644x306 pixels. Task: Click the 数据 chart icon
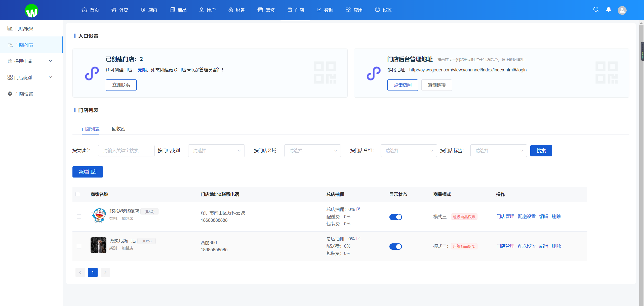pyautogui.click(x=319, y=10)
